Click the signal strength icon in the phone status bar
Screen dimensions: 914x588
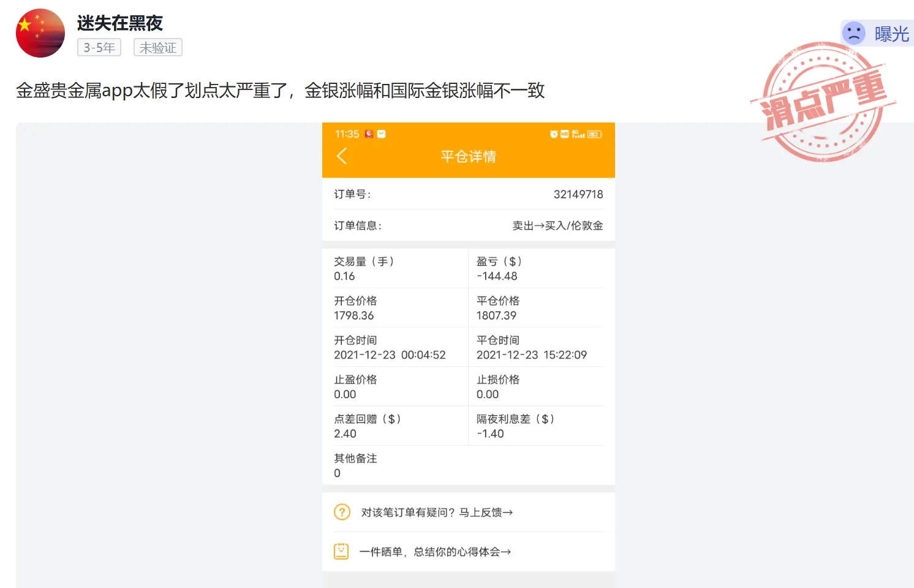(x=578, y=134)
